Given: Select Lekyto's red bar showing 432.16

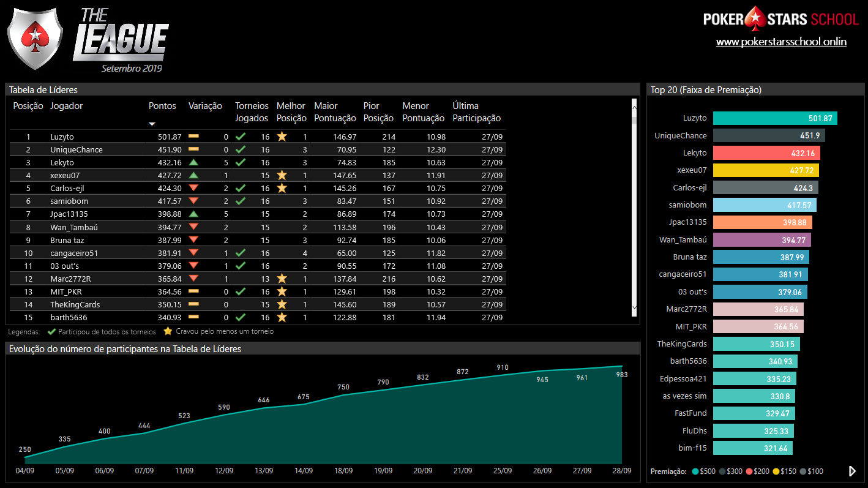Looking at the screenshot, I should pyautogui.click(x=766, y=153).
